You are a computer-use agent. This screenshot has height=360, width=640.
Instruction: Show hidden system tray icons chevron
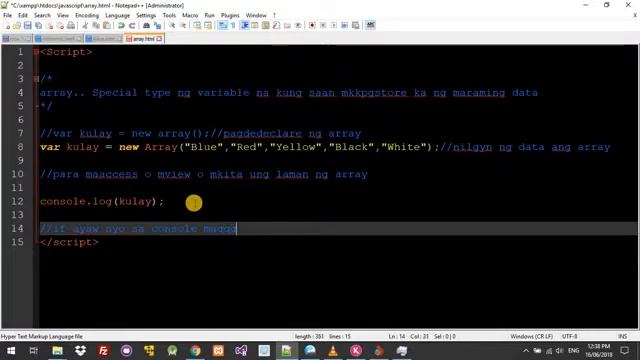point(526,351)
